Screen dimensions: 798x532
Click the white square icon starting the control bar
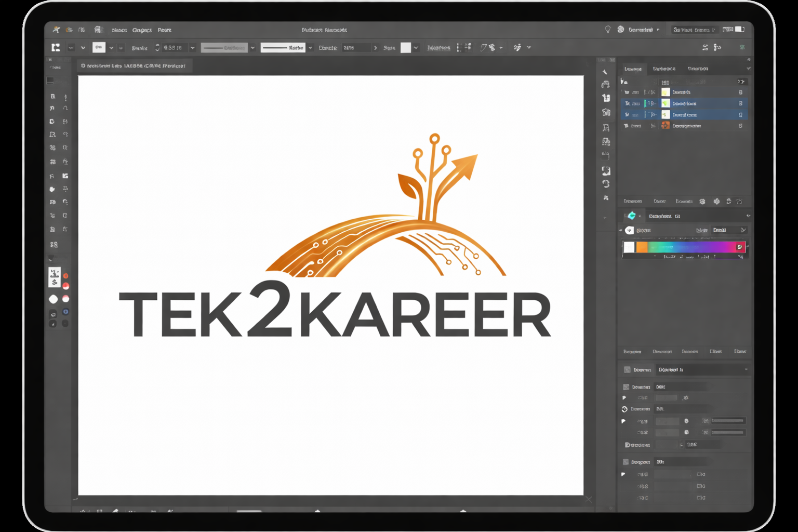[x=56, y=47]
